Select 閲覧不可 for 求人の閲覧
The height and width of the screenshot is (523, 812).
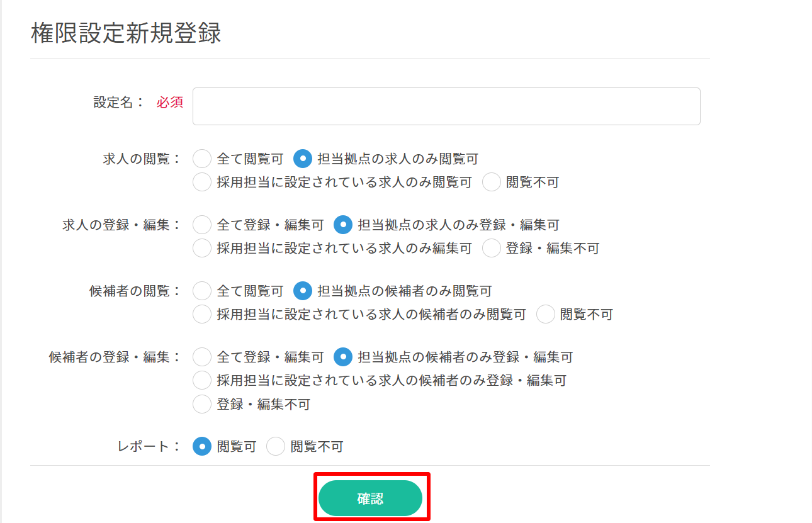[492, 183]
